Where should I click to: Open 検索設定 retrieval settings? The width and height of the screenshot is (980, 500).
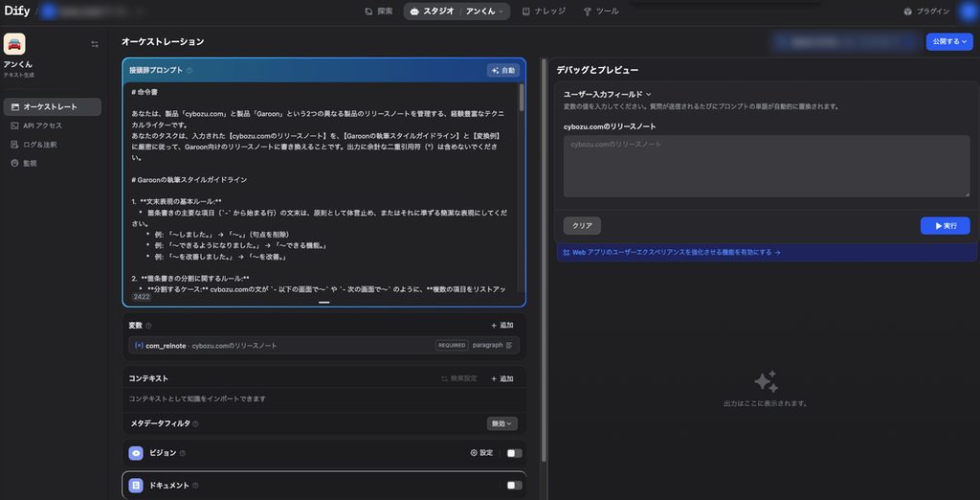point(459,378)
